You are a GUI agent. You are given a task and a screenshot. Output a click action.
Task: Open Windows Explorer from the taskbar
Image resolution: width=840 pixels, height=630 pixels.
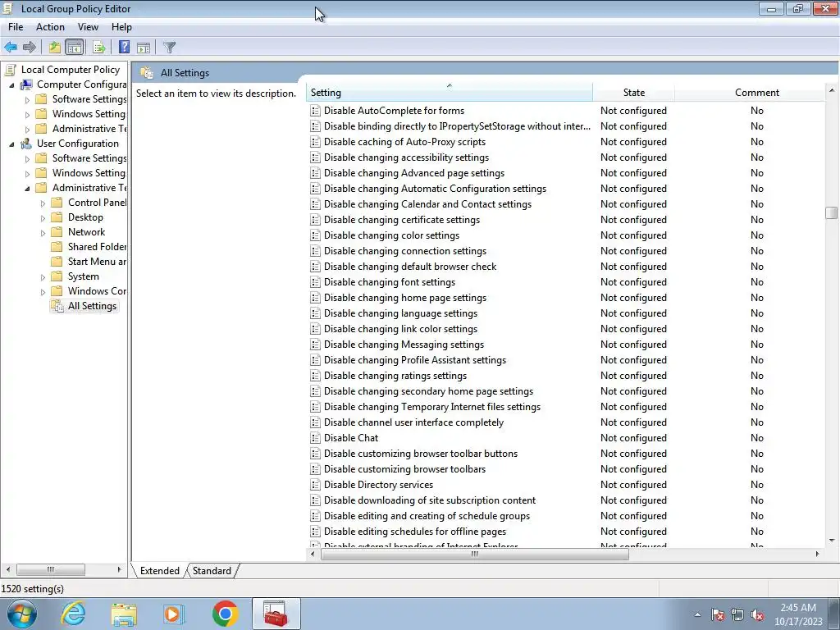124,614
